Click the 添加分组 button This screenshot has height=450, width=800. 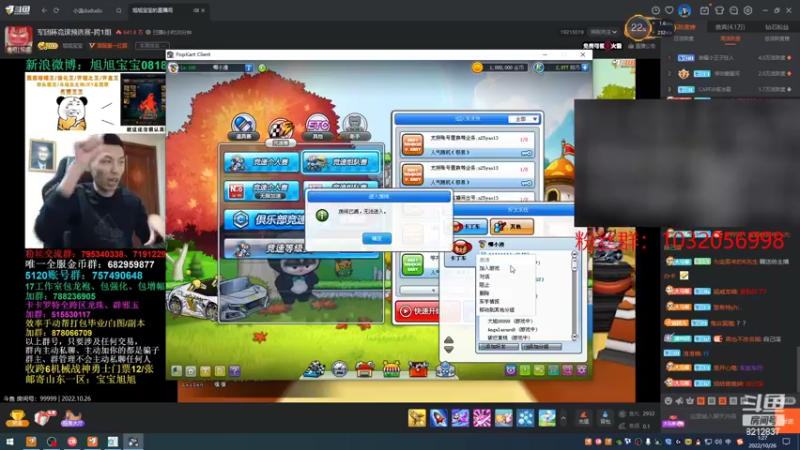coord(541,347)
